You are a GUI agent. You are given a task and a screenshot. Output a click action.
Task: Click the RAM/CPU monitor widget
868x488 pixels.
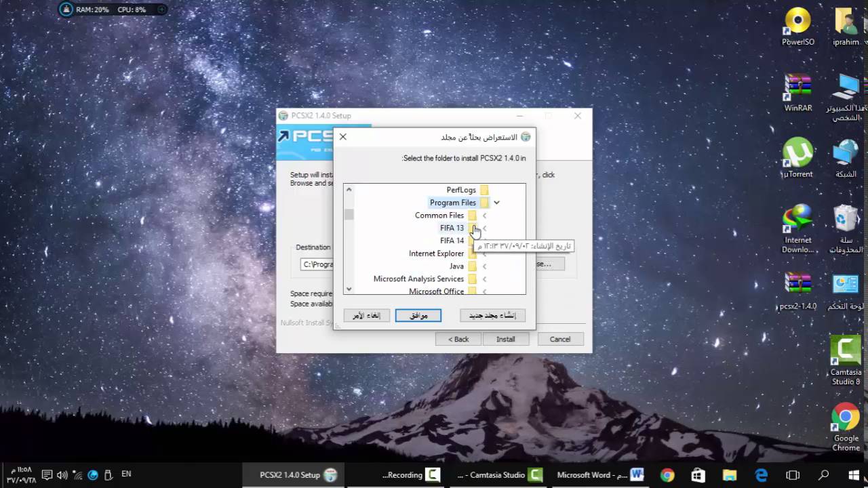click(x=113, y=9)
